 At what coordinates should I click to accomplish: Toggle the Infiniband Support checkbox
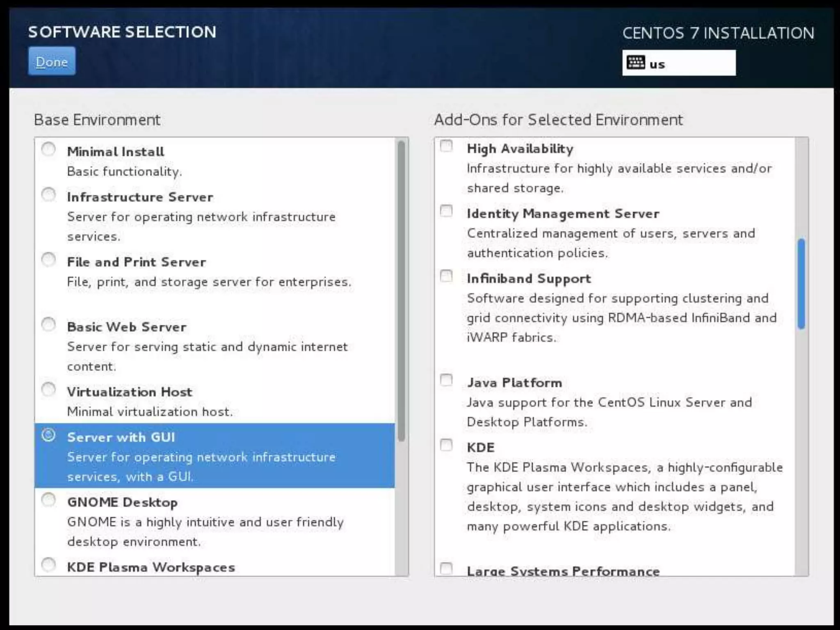pyautogui.click(x=446, y=276)
